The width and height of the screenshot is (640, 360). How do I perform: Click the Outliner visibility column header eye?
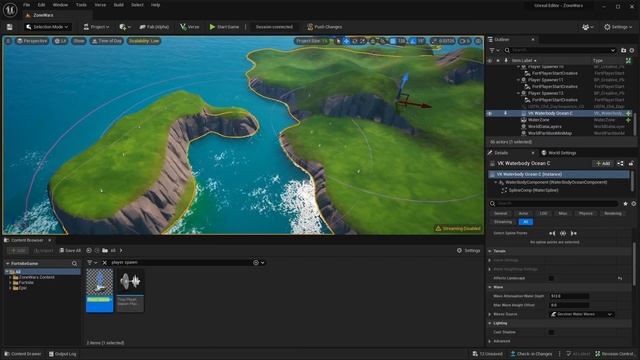point(490,60)
